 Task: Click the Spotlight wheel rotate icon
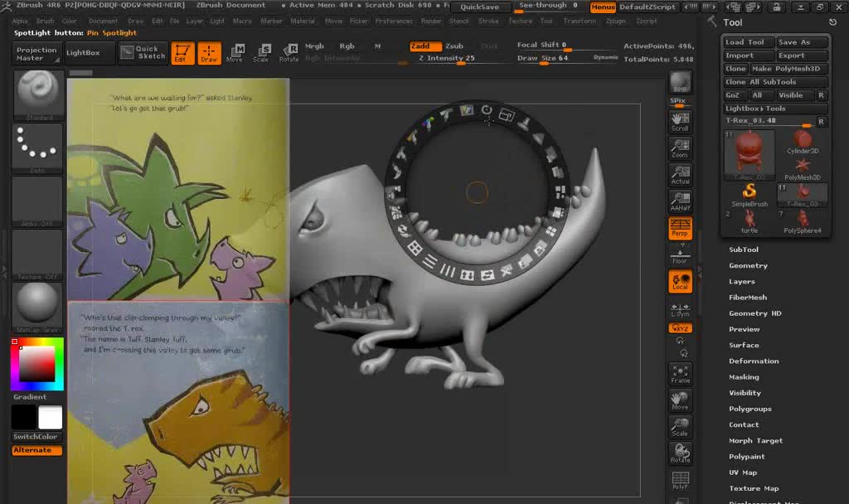point(486,110)
